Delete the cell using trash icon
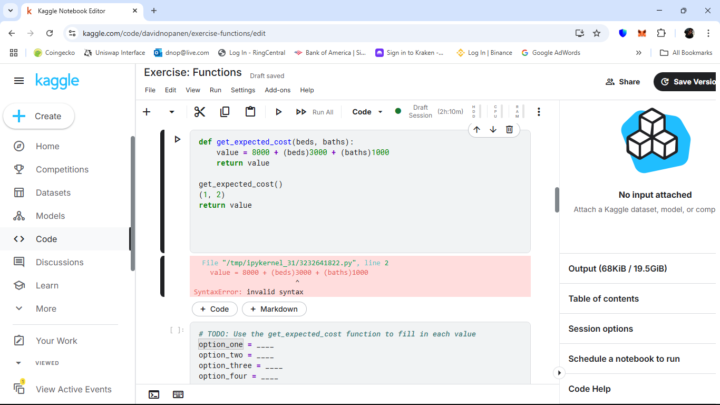This screenshot has width=720, height=405. (509, 129)
